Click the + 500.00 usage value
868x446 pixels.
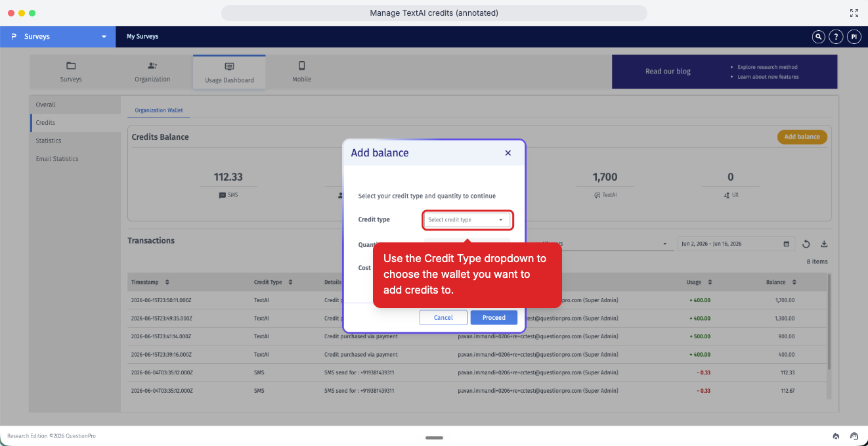click(x=700, y=336)
